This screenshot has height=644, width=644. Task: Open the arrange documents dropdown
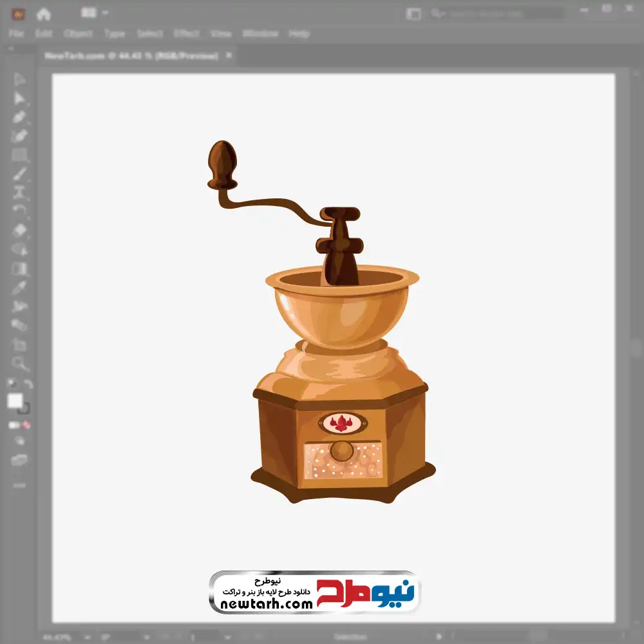point(95,13)
